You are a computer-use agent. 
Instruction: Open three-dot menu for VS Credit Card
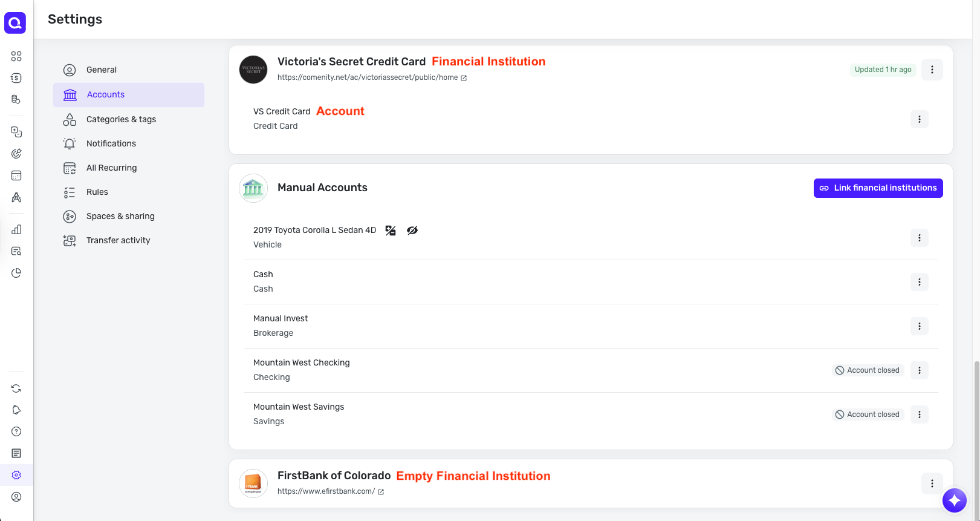[919, 119]
